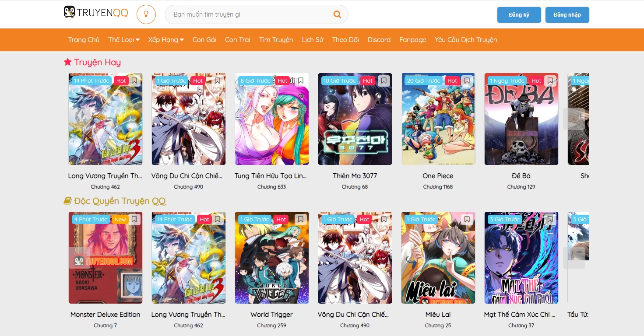Toggle bookmark on Đế Bá cover
The width and height of the screenshot is (644, 336).
(550, 81)
